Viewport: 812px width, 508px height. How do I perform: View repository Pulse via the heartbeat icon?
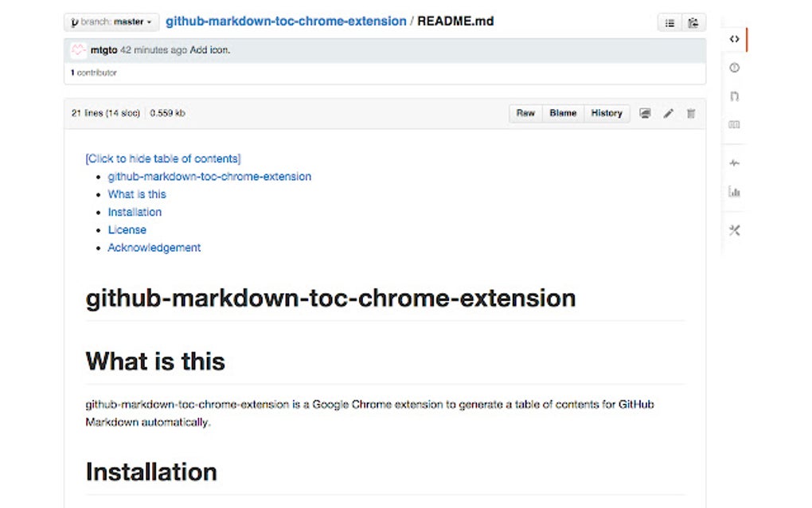[734, 162]
